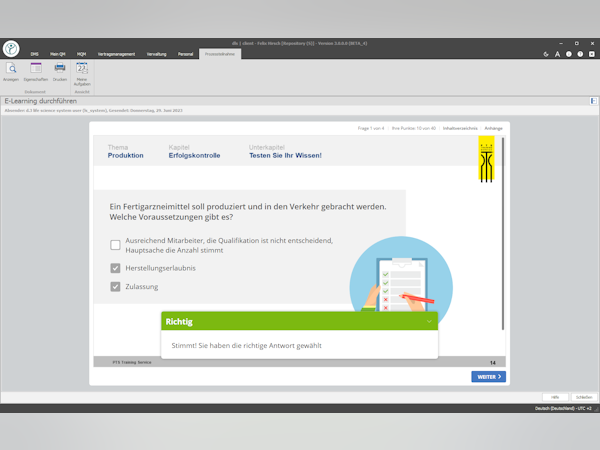Uncheck the Zulassung checkbox
This screenshot has height=450, width=600.
pyautogui.click(x=115, y=287)
